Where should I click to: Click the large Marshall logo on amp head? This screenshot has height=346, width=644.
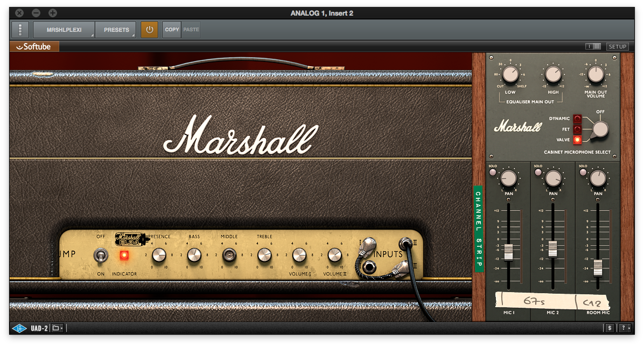[240, 136]
